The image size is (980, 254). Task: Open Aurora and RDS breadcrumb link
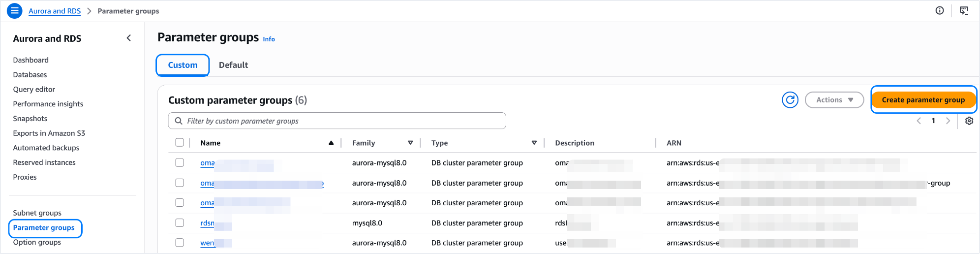pos(55,11)
